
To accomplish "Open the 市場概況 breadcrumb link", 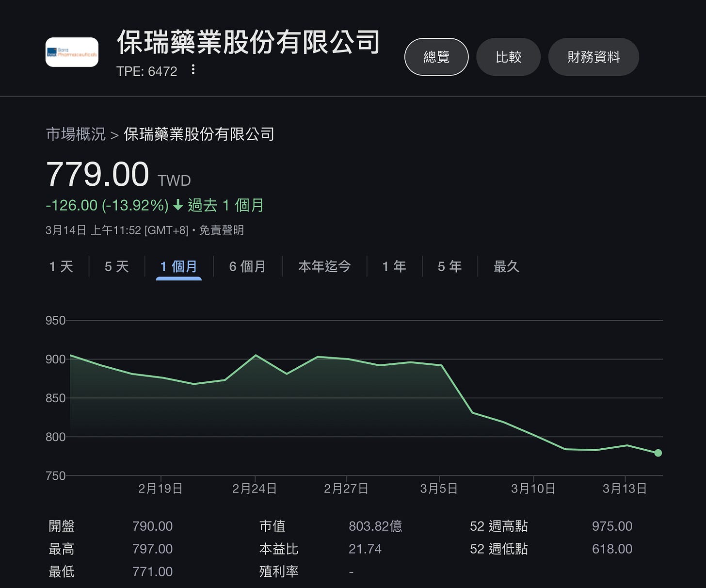I will [x=76, y=134].
